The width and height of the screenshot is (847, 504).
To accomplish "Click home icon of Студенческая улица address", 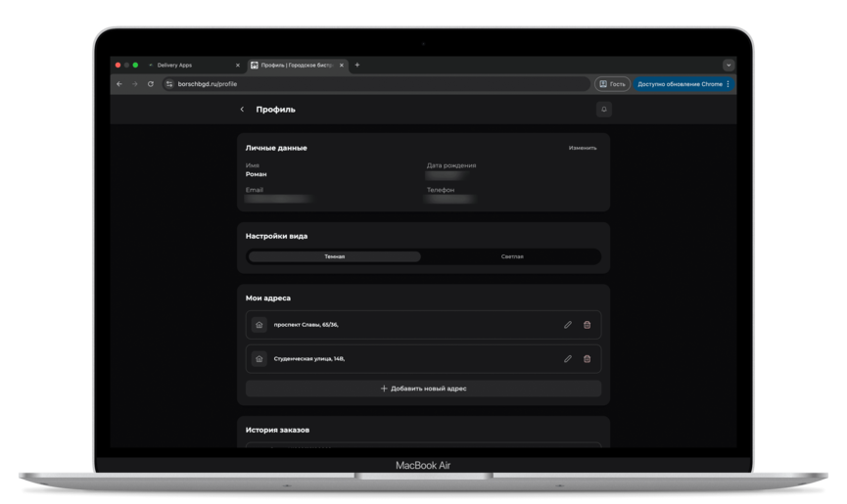I will [x=259, y=359].
